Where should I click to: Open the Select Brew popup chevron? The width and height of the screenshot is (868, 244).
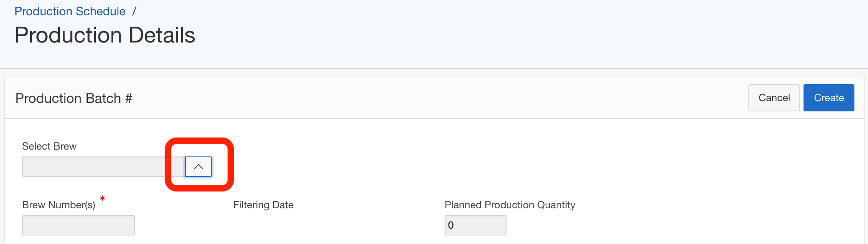[x=198, y=167]
